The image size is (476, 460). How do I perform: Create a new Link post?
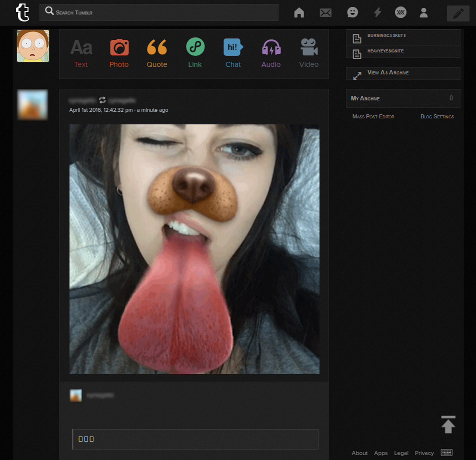(x=195, y=53)
